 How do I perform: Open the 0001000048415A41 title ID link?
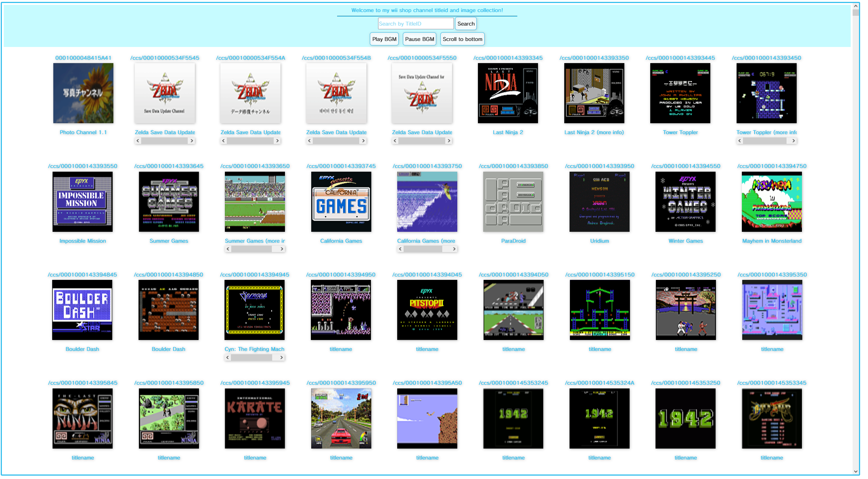coord(83,58)
